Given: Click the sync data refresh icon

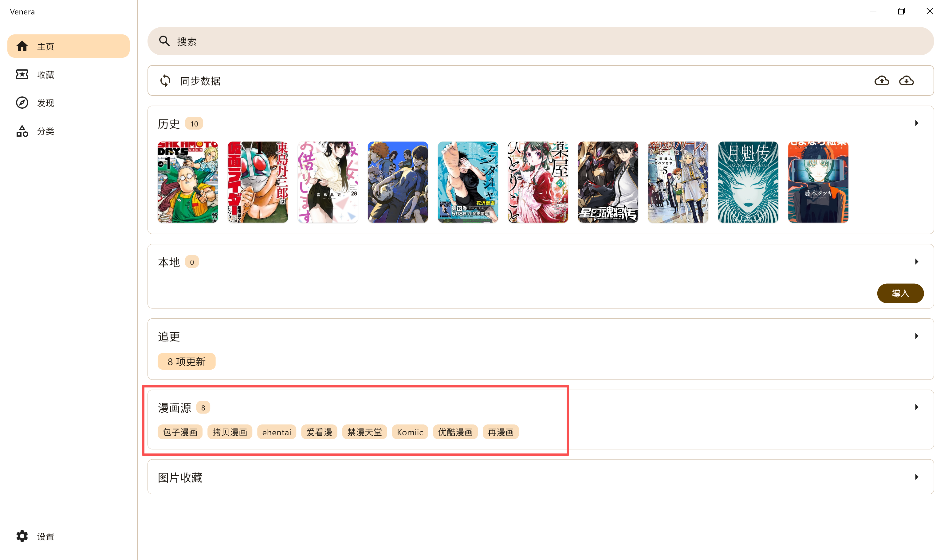Looking at the screenshot, I should pyautogui.click(x=165, y=81).
